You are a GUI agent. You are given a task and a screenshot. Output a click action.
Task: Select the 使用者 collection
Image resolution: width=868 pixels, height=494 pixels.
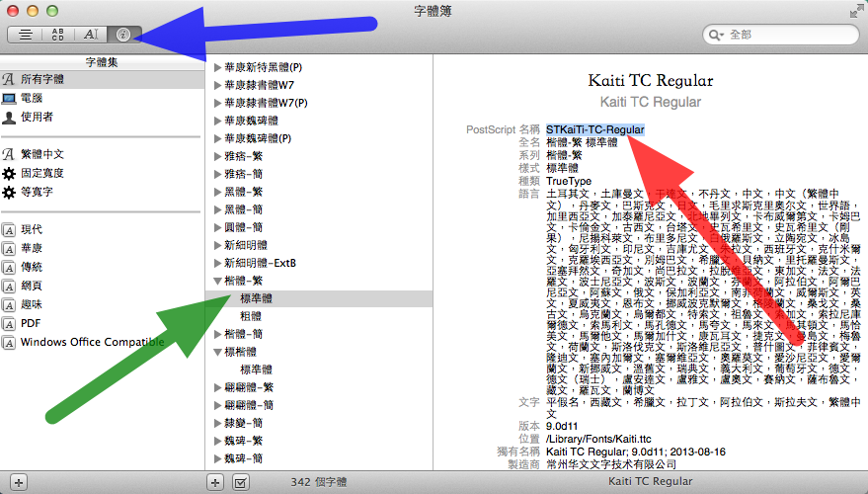(102, 117)
